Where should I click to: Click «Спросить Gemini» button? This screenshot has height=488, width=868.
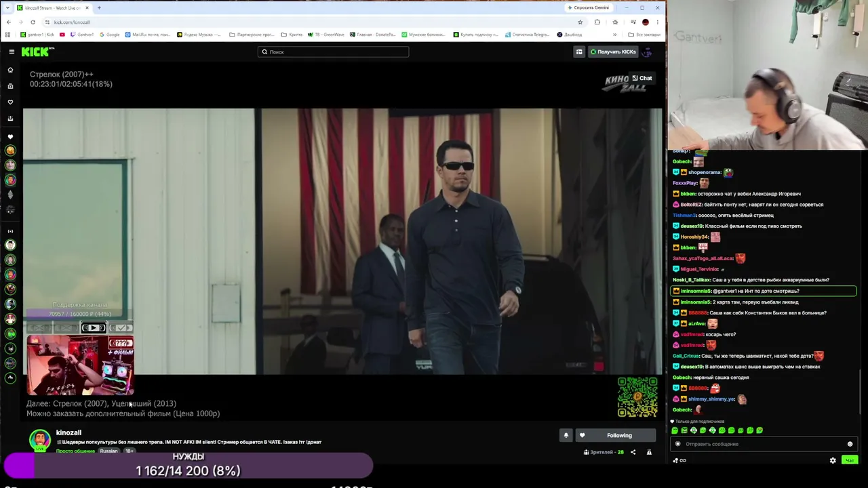point(589,7)
